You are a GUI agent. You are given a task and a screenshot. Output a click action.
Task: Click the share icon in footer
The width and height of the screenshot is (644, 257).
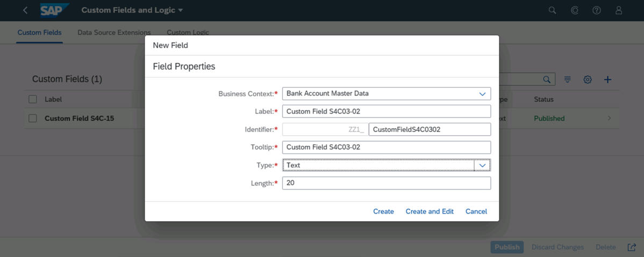tap(632, 247)
